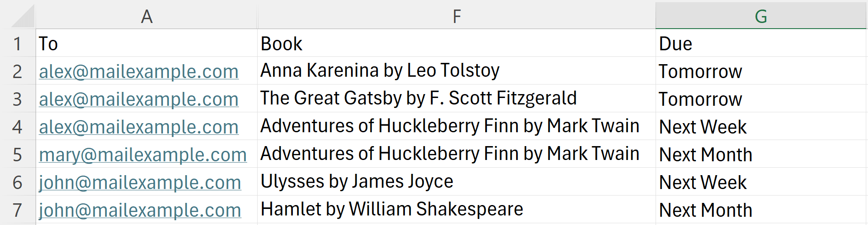Select column A header
Screen dimensions: 868x225
[146, 16]
